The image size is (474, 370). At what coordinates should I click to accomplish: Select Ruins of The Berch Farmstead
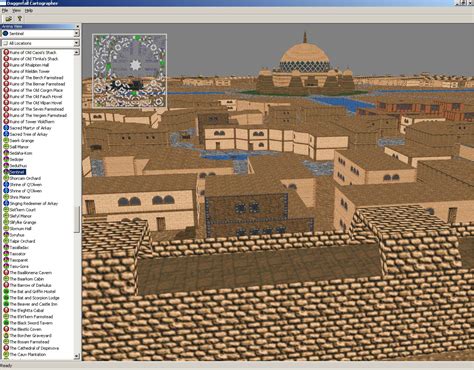(x=36, y=78)
